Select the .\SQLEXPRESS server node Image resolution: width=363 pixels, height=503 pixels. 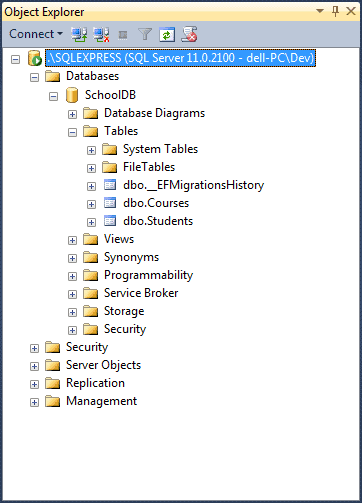(180, 58)
